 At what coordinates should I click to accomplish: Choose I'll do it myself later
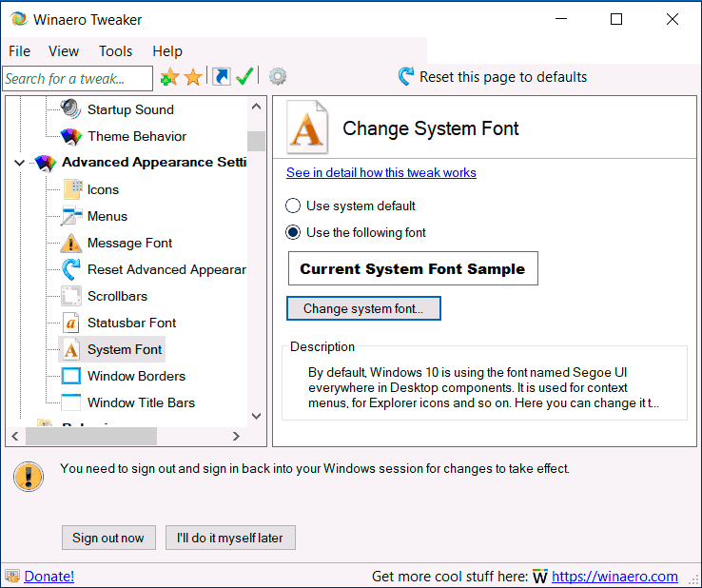pos(230,538)
